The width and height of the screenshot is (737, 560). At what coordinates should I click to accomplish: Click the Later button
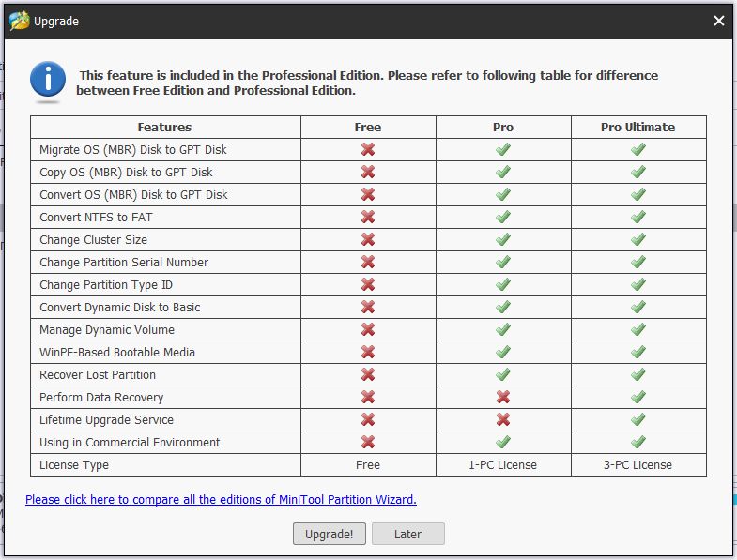(408, 534)
